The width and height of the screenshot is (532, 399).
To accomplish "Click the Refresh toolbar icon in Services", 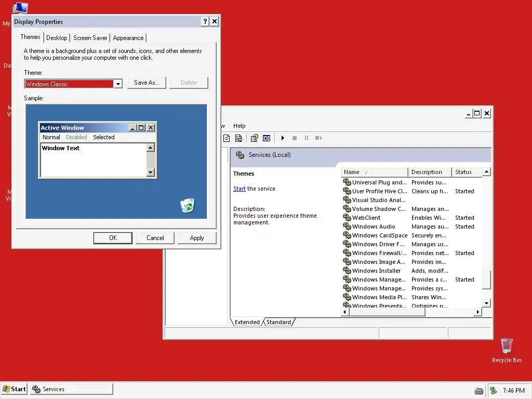I will [227, 138].
